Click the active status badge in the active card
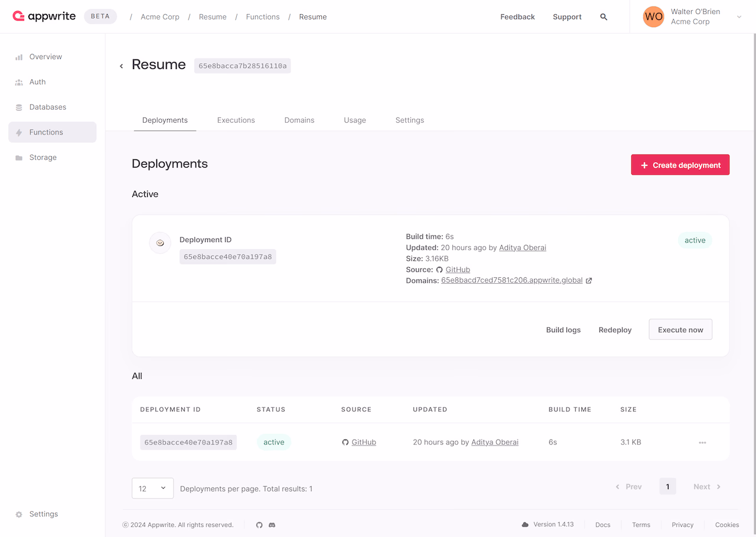Viewport: 756px width, 537px height. (695, 240)
